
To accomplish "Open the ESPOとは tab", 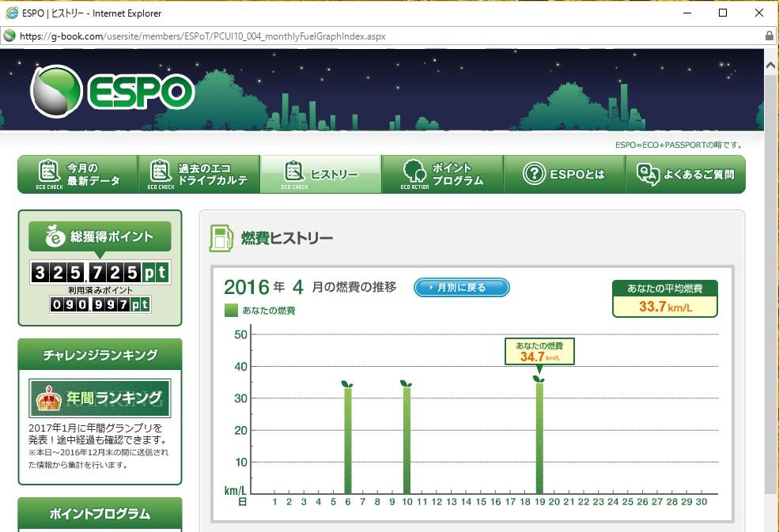I will [x=565, y=175].
